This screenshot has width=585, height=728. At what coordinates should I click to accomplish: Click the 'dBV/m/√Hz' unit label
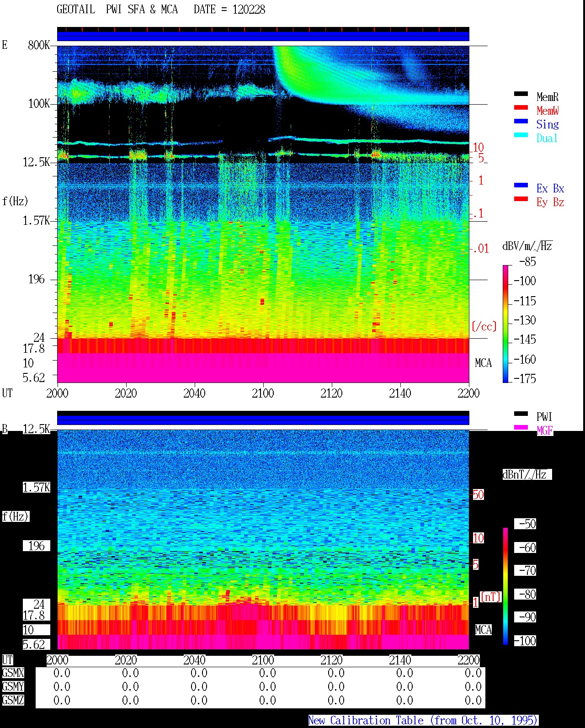(527, 246)
